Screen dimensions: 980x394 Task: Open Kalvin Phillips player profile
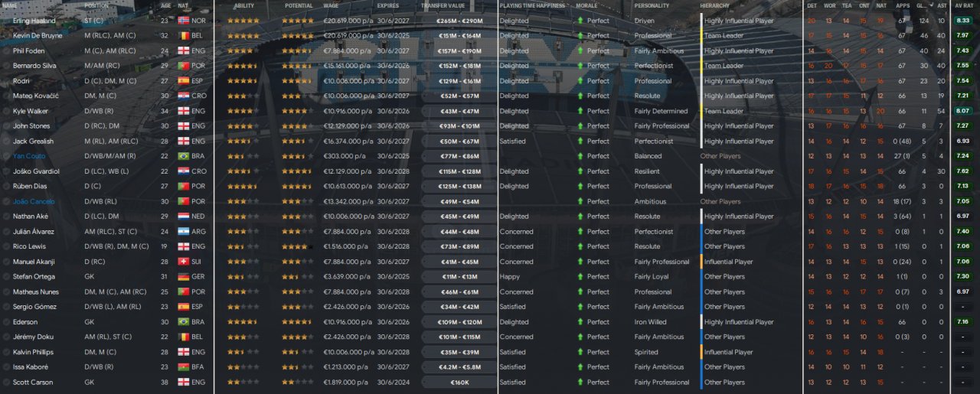(x=34, y=352)
